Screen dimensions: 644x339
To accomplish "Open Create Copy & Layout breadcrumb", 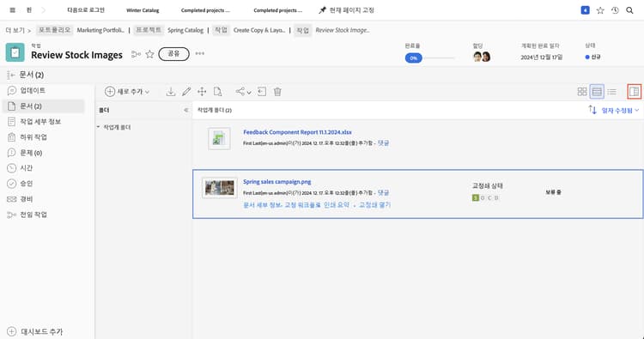I will click(x=259, y=30).
